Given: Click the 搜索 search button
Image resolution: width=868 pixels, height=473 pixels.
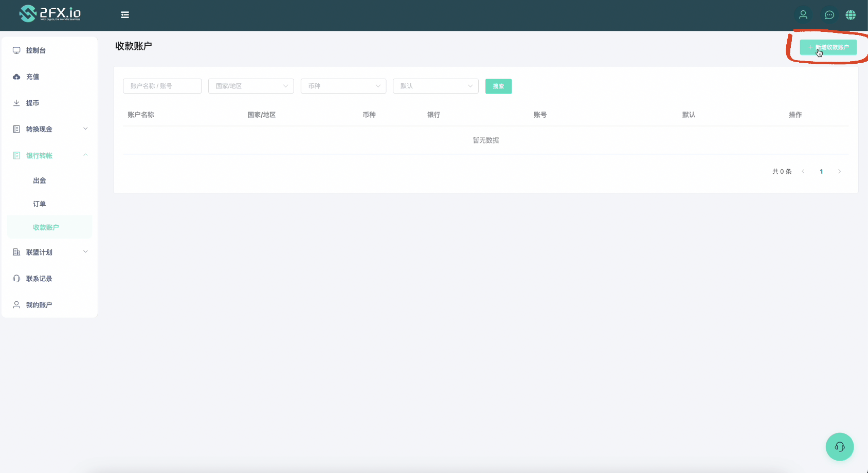Looking at the screenshot, I should coord(498,86).
